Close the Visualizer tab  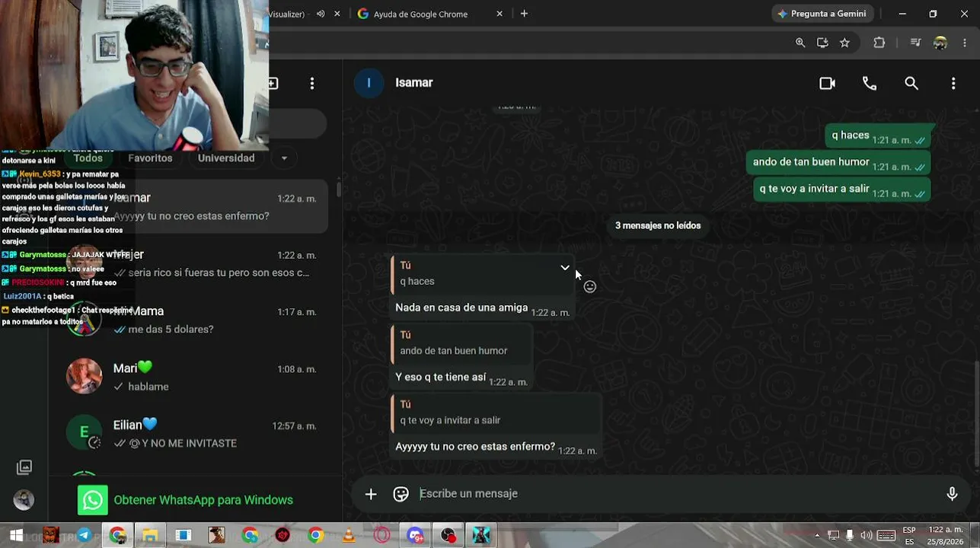click(x=337, y=14)
